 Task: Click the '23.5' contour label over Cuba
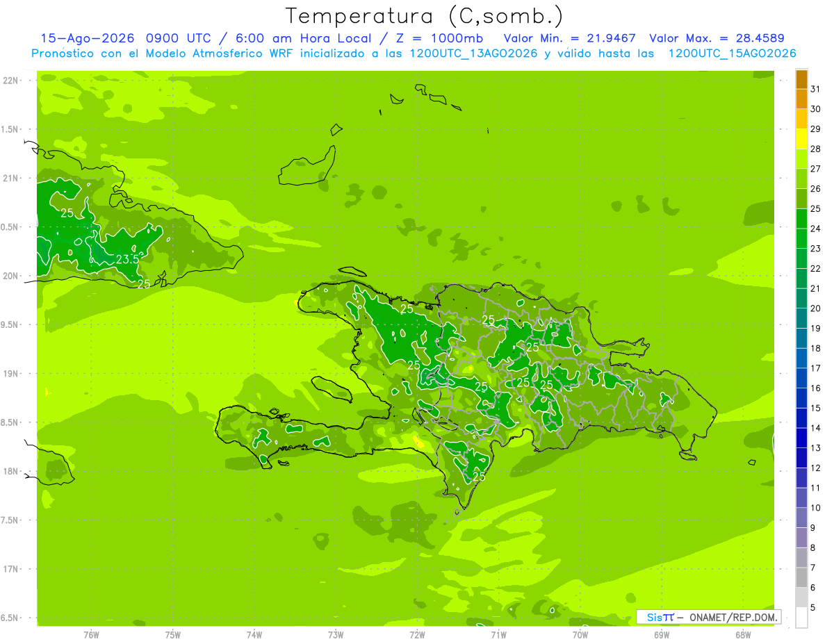point(129,259)
